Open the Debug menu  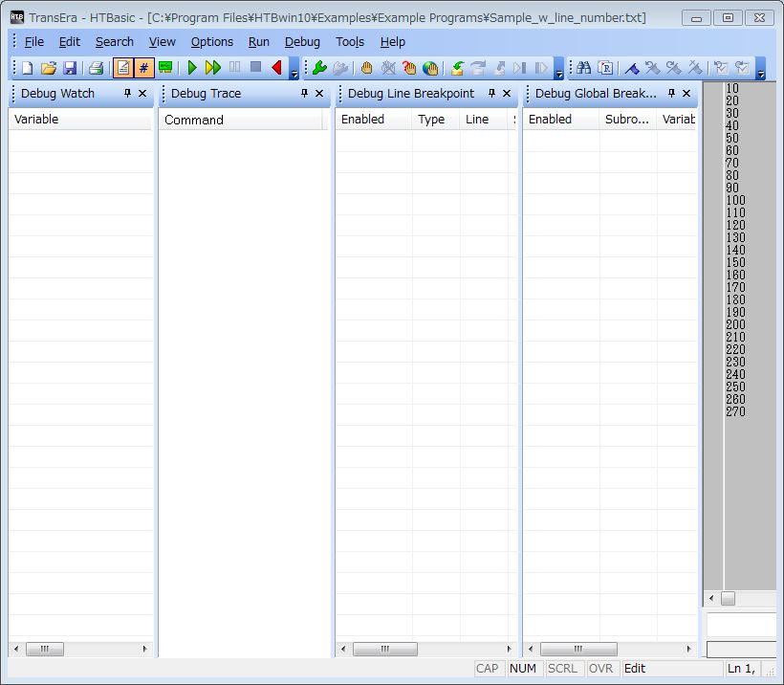point(302,41)
